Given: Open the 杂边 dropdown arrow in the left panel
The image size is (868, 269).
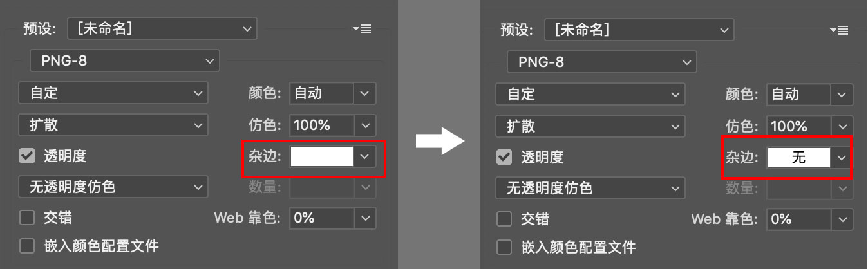Looking at the screenshot, I should click(x=364, y=156).
